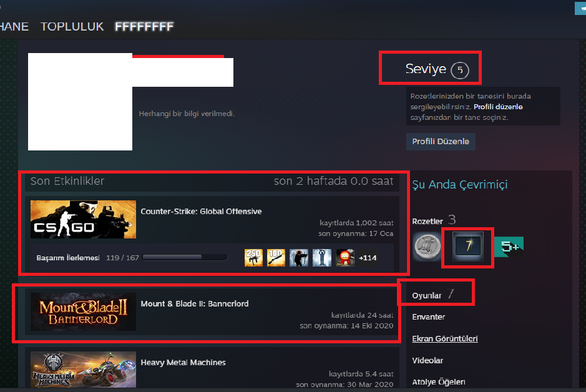
Task: Click the Profili Düzenle button
Action: click(441, 142)
